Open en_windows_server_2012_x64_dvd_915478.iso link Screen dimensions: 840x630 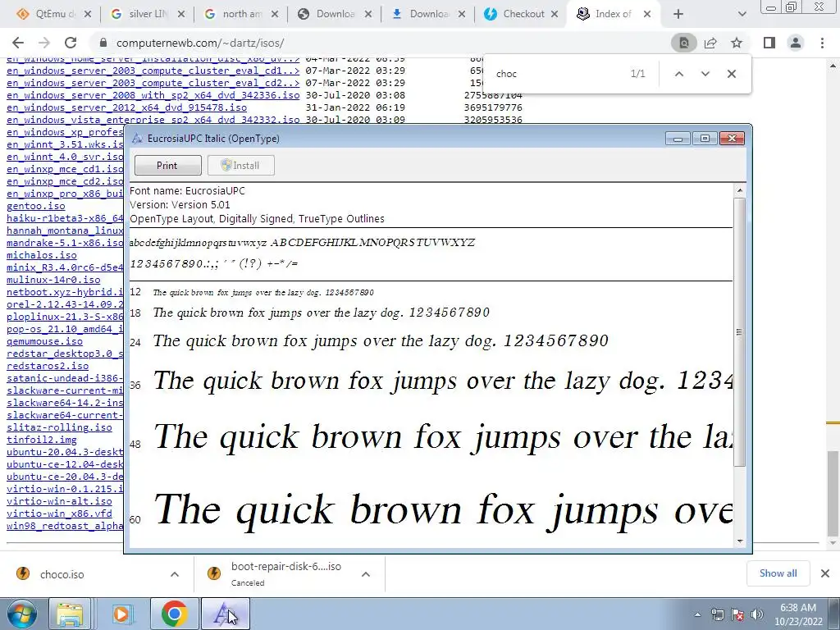pos(126,107)
